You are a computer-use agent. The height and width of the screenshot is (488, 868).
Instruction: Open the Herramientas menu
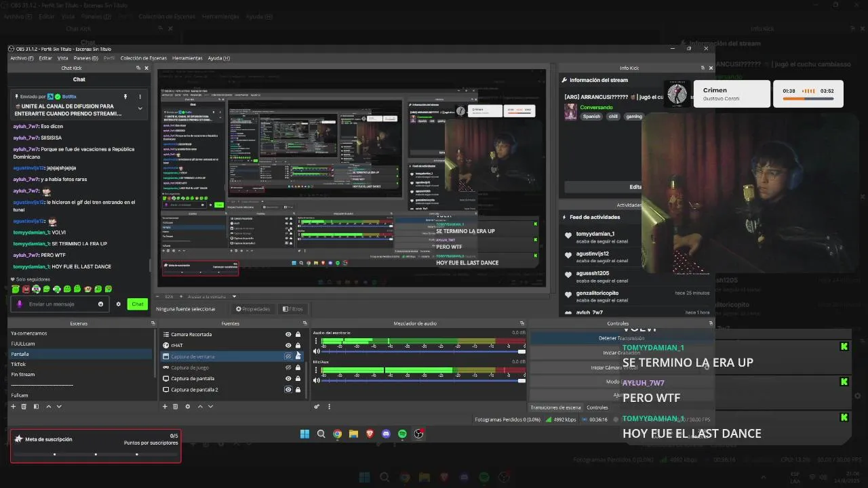(187, 58)
